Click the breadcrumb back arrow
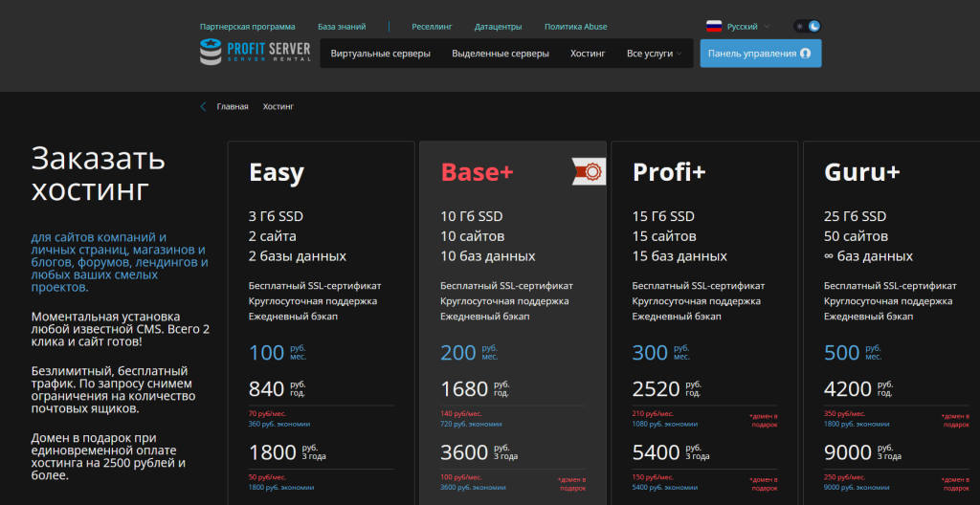 203,107
